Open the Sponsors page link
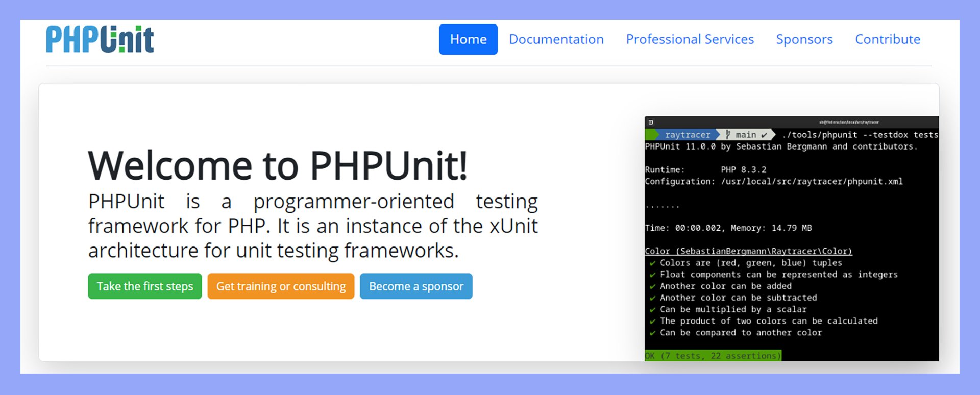 coord(804,39)
